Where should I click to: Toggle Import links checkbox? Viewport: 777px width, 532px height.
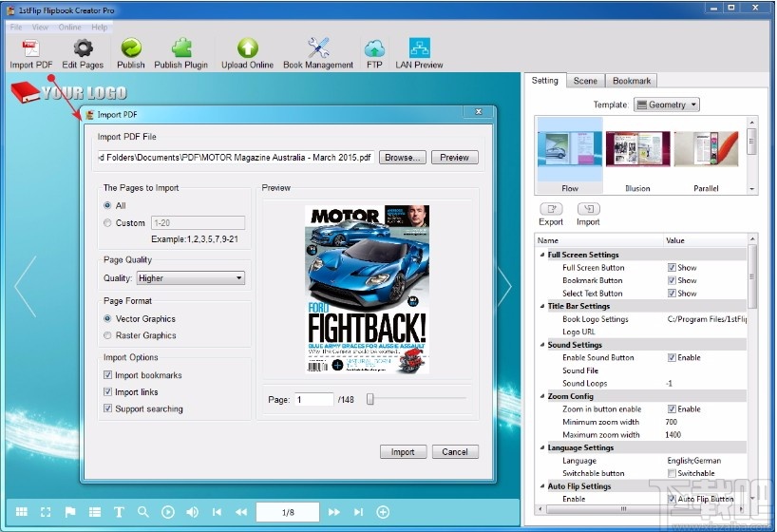coord(107,391)
